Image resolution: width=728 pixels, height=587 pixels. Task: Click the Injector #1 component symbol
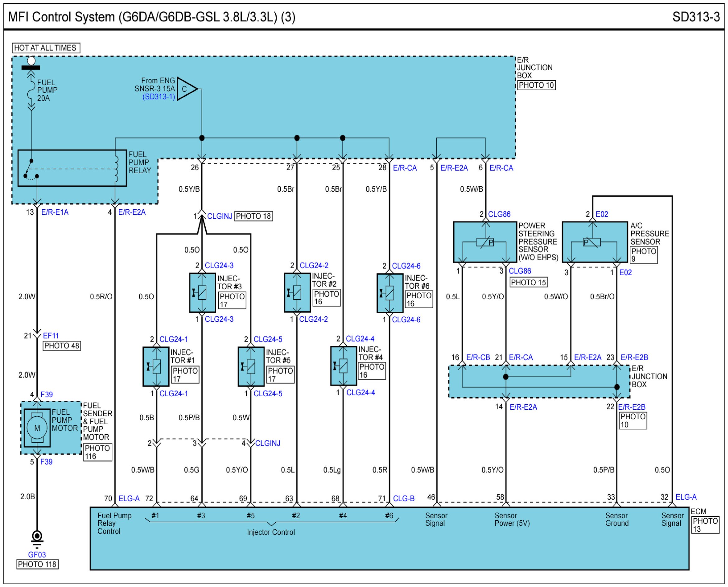tap(156, 366)
